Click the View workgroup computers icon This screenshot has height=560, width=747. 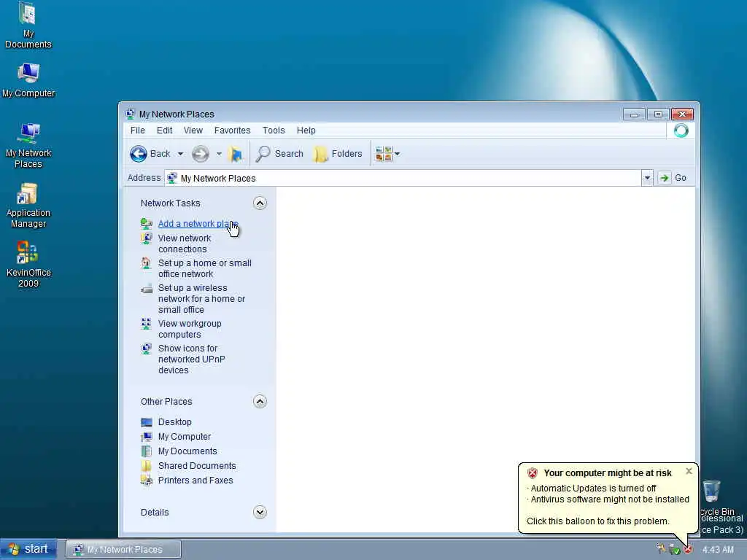146,324
